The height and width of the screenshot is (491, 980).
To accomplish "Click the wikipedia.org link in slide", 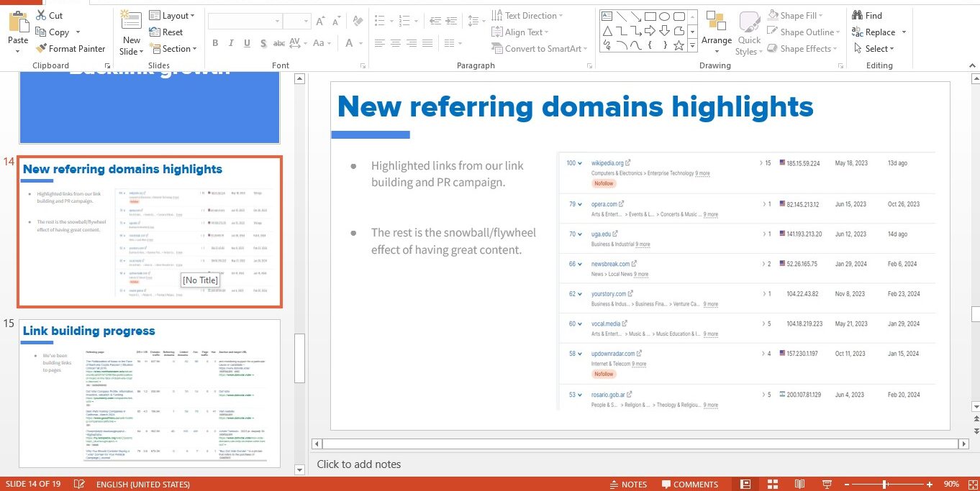I will 607,163.
